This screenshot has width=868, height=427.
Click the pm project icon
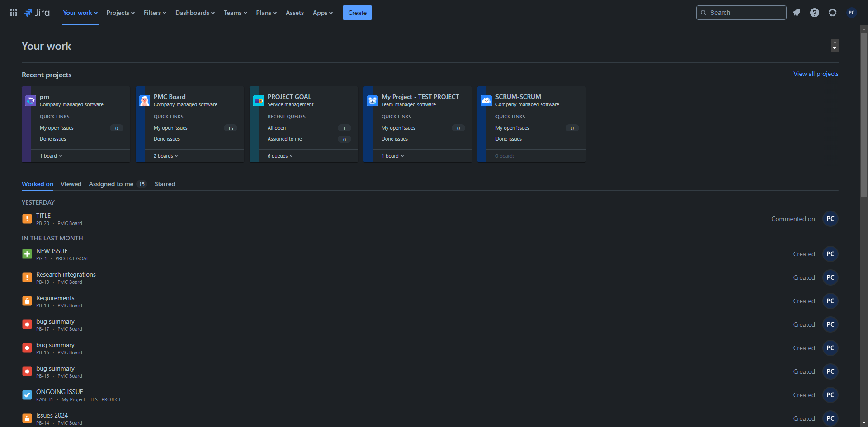(x=31, y=101)
